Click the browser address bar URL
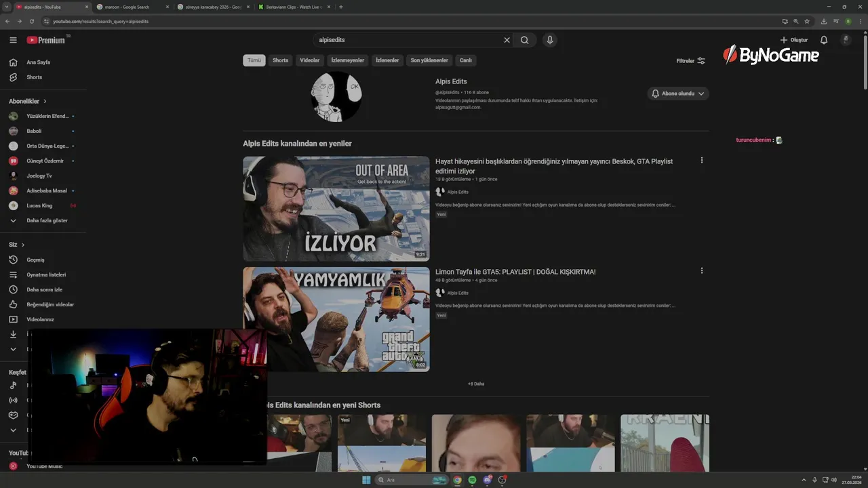Viewport: 868px width, 488px height. [100, 21]
